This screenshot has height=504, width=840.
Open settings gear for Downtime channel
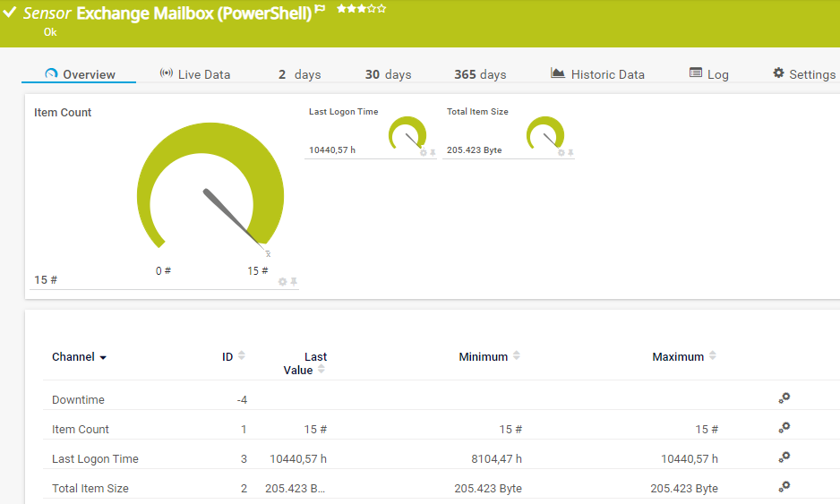click(x=784, y=398)
